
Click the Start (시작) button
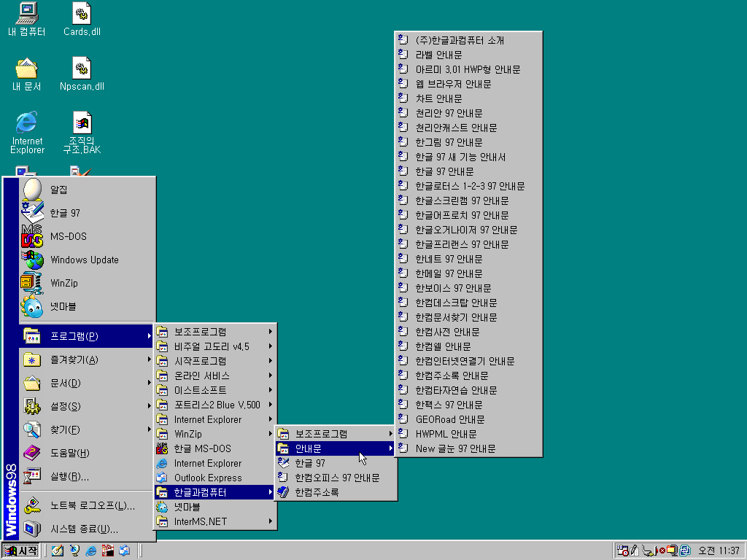[x=20, y=551]
